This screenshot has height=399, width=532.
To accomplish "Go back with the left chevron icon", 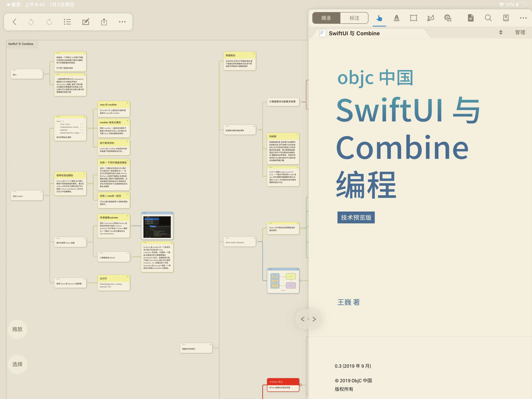I will (14, 22).
